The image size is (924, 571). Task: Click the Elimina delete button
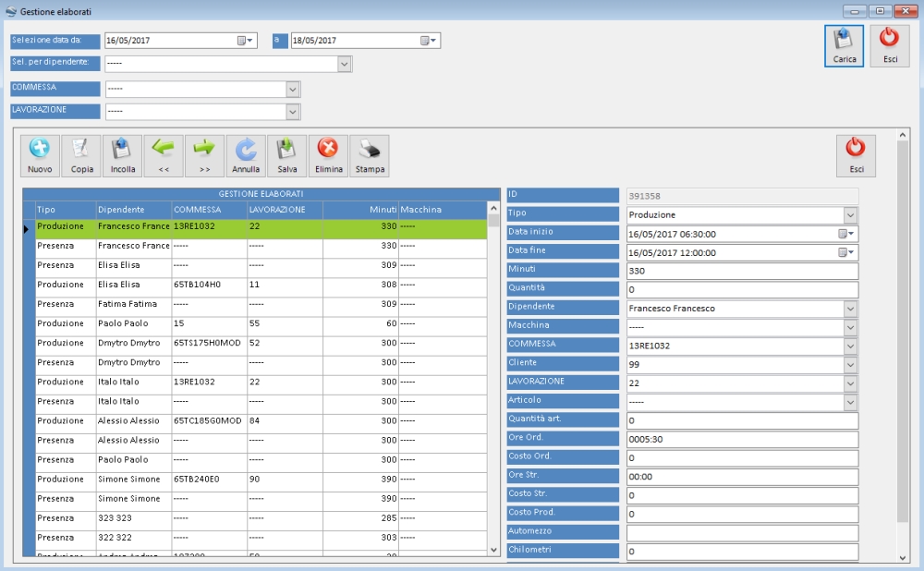(328, 155)
